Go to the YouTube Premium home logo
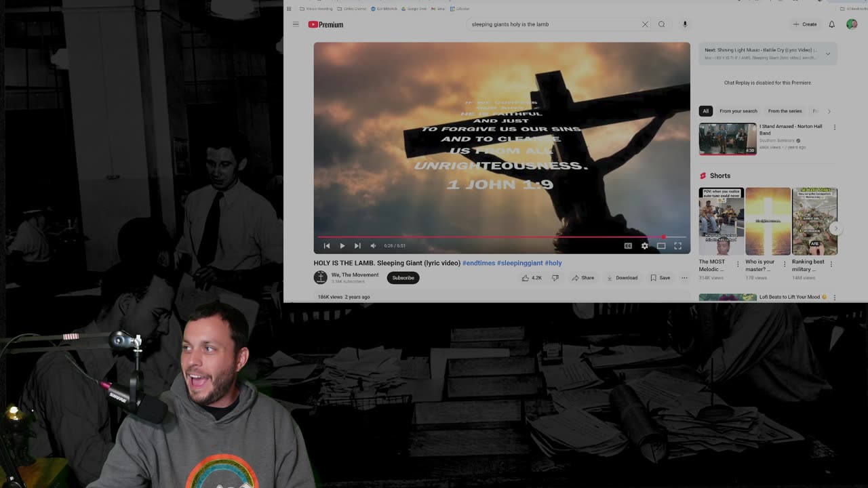868x488 pixels. pyautogui.click(x=325, y=24)
